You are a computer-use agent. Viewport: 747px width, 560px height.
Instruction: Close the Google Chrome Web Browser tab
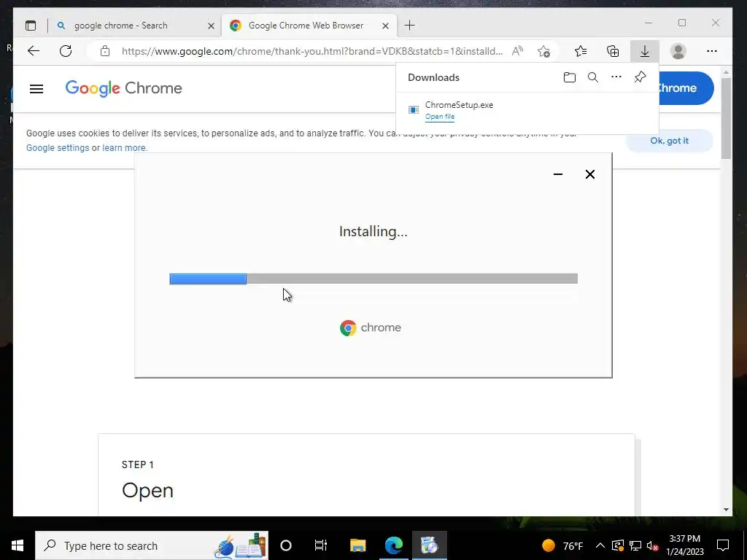point(385,26)
